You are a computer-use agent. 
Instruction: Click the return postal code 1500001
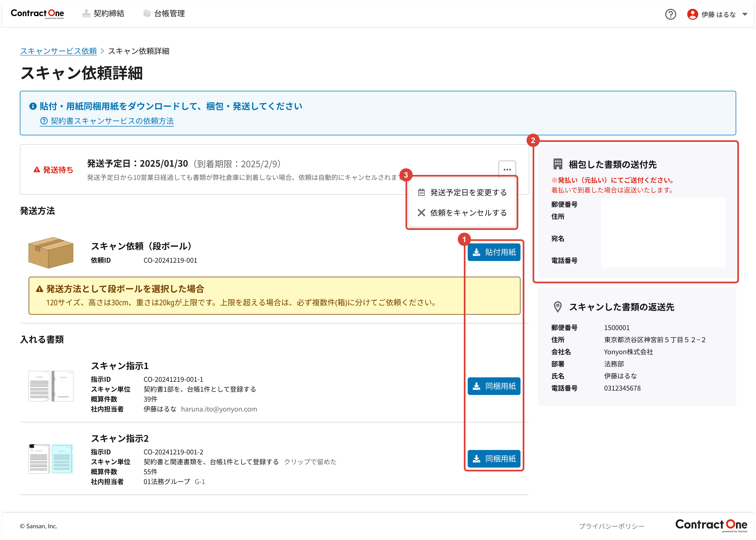(x=617, y=327)
